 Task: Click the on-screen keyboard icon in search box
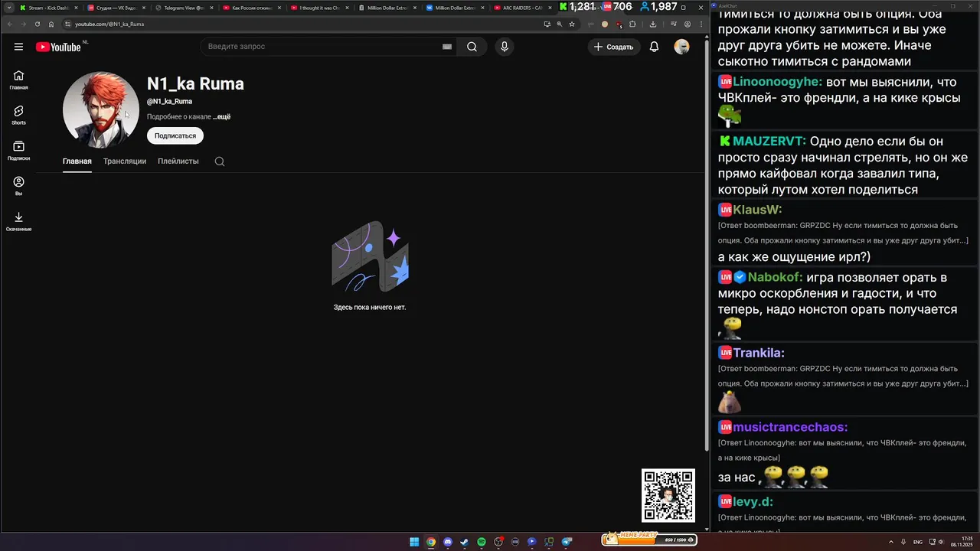447,47
